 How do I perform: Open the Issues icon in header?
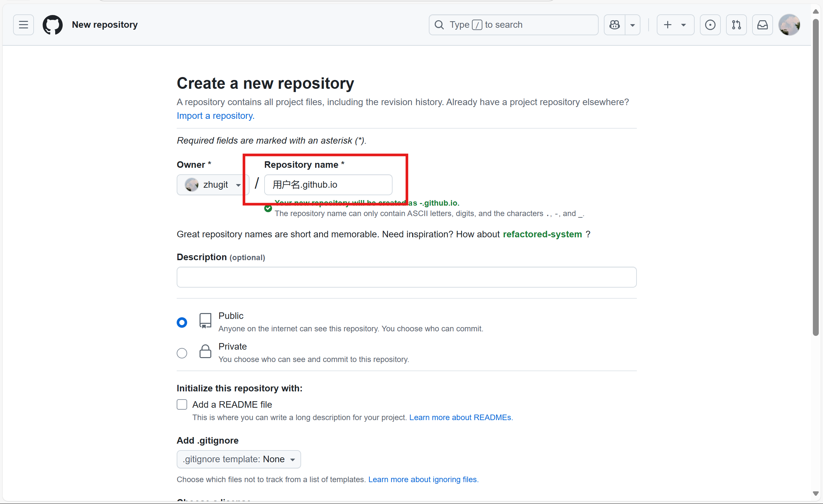coord(710,25)
